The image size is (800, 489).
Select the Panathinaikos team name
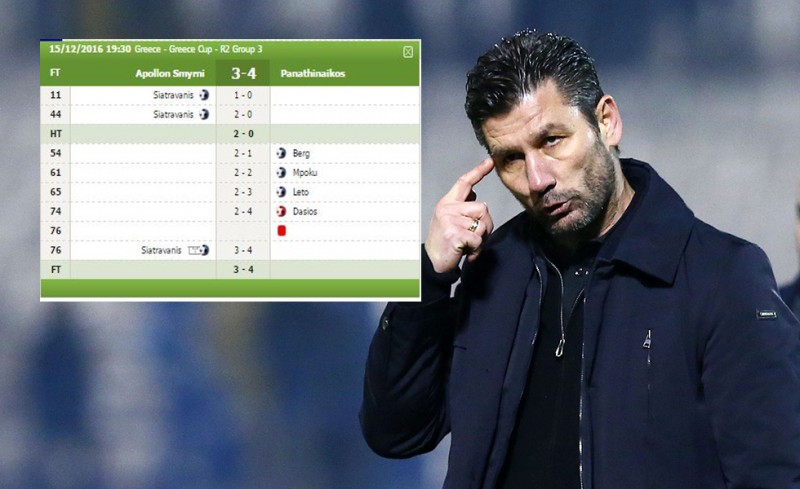tap(313, 74)
